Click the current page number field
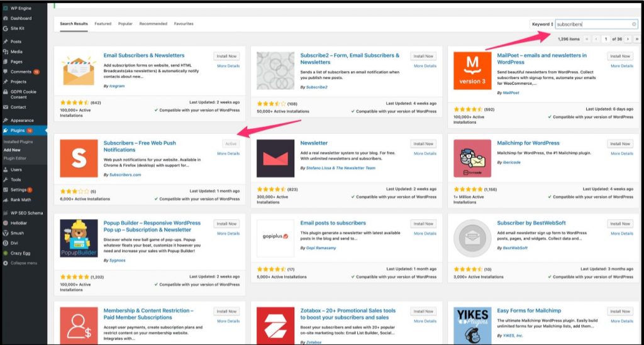The image size is (644, 345). [x=606, y=39]
